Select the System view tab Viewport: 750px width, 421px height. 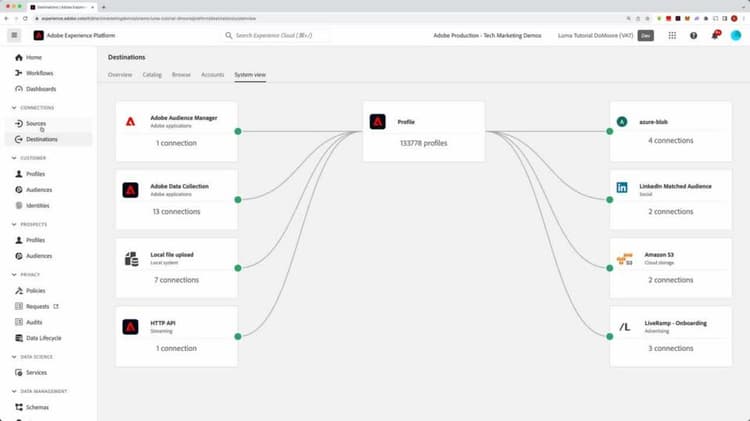pyautogui.click(x=250, y=75)
